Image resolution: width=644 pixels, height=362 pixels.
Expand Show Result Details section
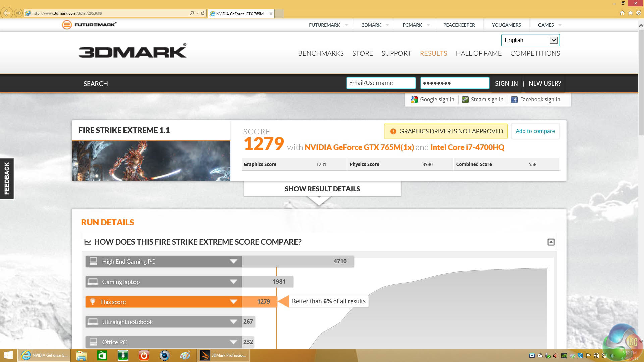[x=322, y=189]
